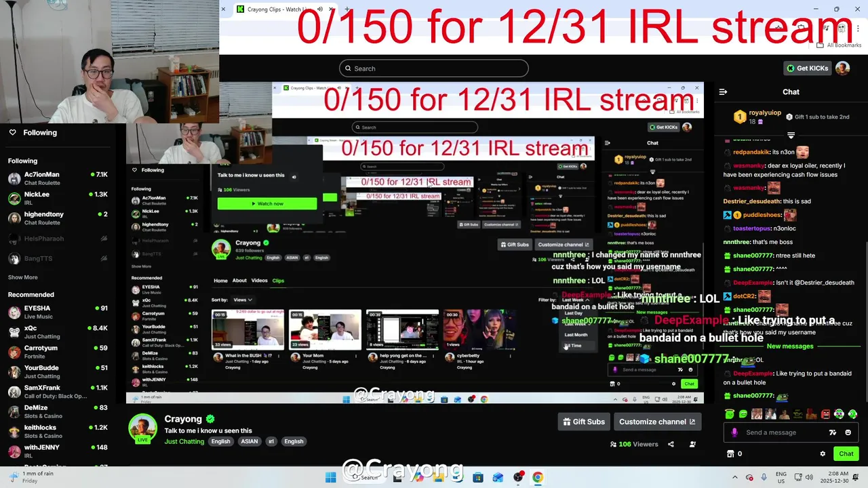Screen dimensions: 868x488
Task: Click the microphone icon in system tray
Action: (x=764, y=477)
